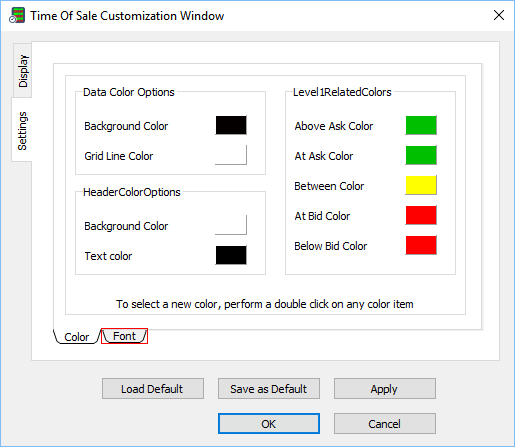Open the Display vertical tab
The width and height of the screenshot is (515, 447).
(23, 70)
